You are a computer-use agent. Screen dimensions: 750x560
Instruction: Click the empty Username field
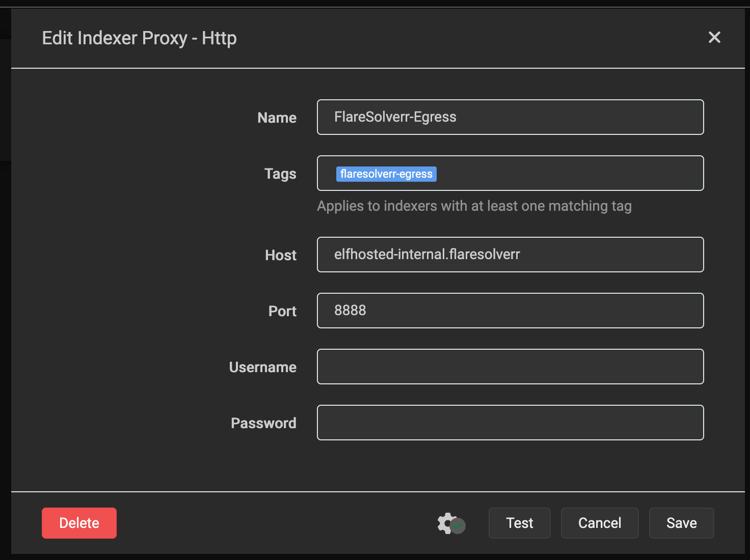pos(510,367)
